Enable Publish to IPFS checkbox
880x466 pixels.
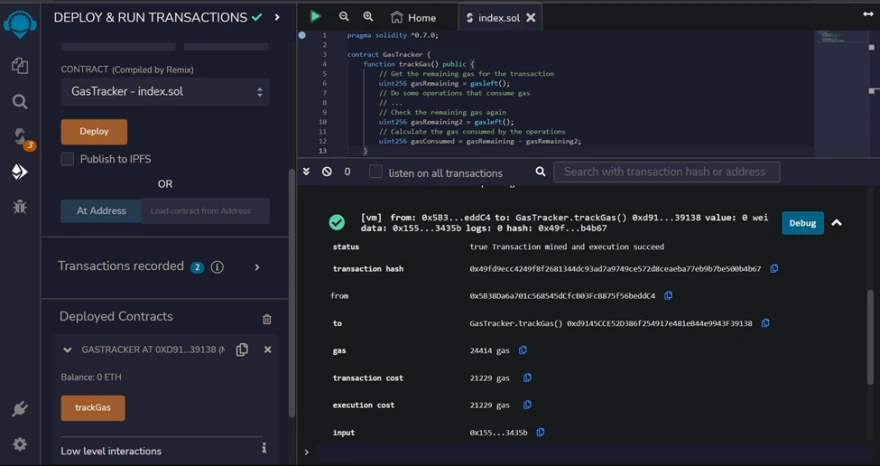(x=68, y=159)
